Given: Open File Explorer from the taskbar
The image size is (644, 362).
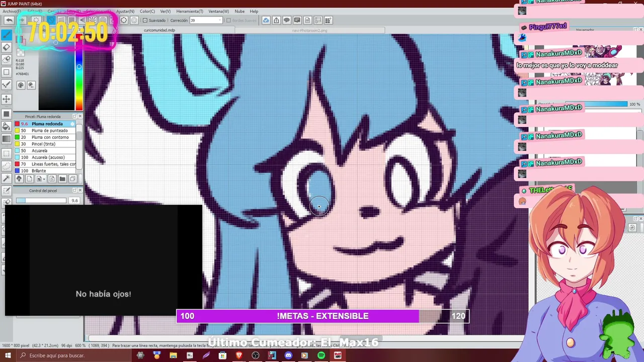Looking at the screenshot, I should 173,355.
